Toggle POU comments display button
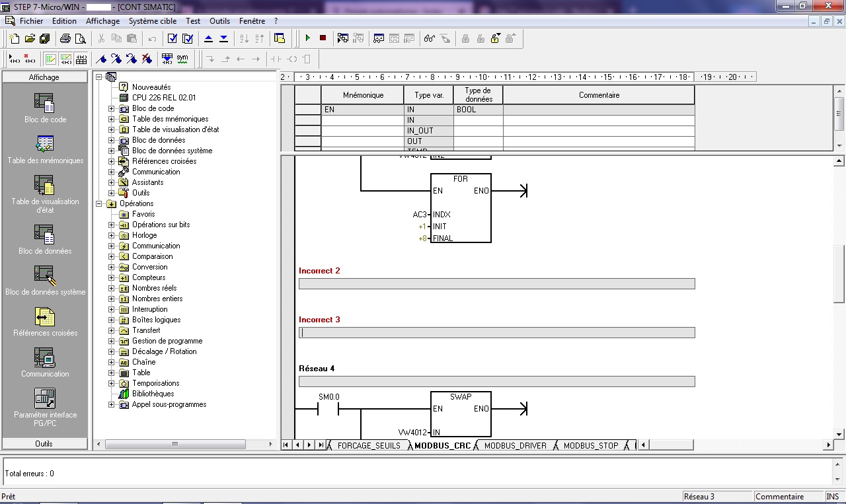The width and height of the screenshot is (846, 504). click(51, 59)
